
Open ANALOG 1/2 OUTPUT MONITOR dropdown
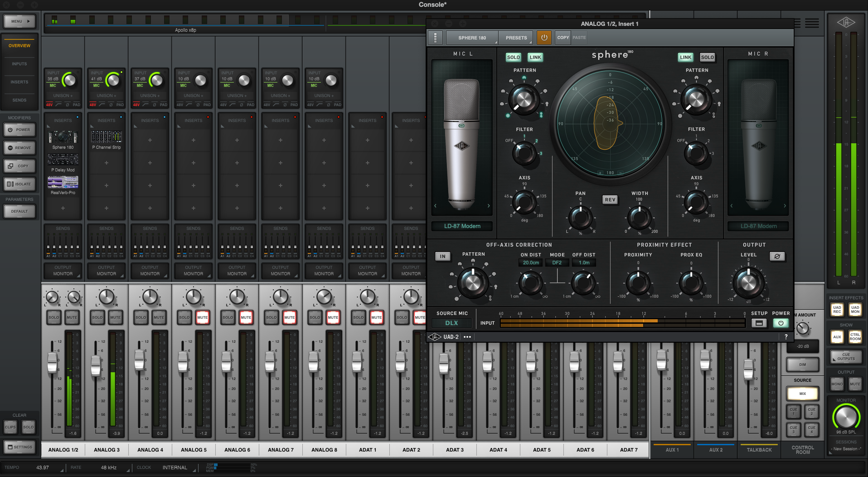tap(63, 271)
